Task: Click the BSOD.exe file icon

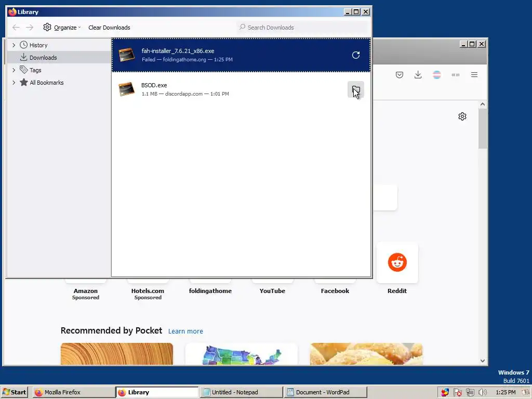Action: pyautogui.click(x=127, y=89)
